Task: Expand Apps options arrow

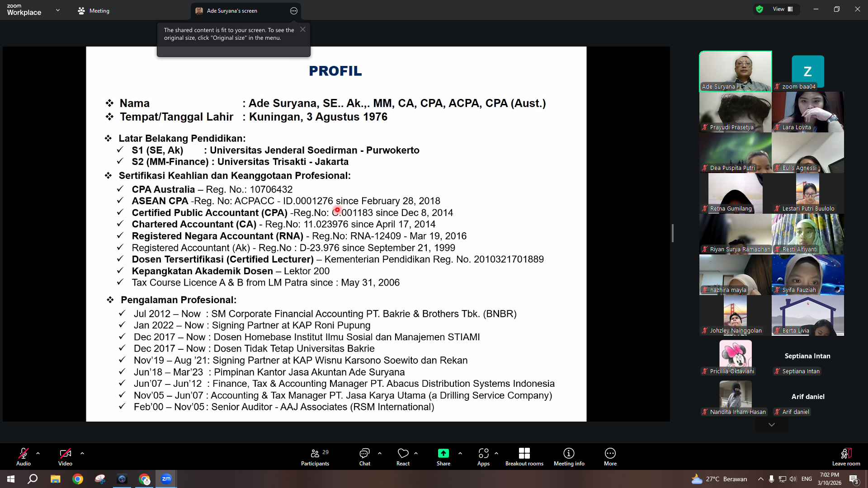Action: [x=496, y=453]
